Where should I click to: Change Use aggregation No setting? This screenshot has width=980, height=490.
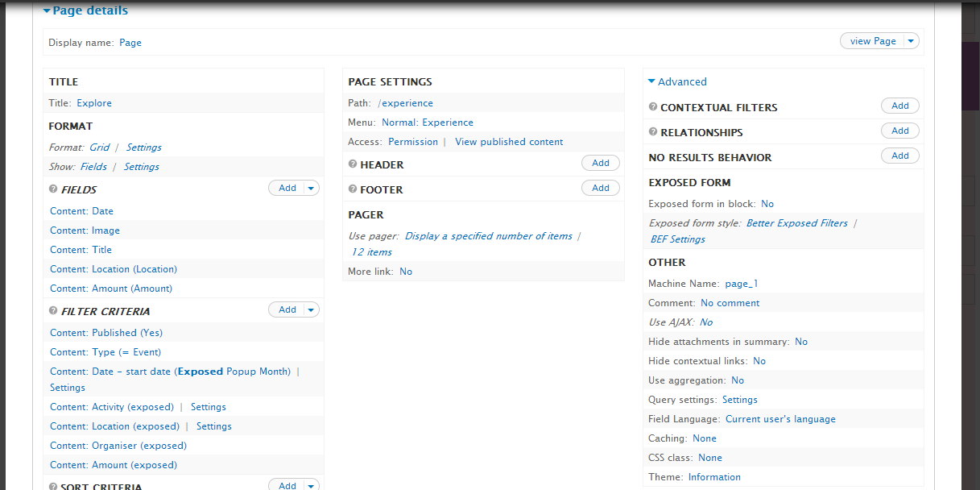[x=738, y=380]
